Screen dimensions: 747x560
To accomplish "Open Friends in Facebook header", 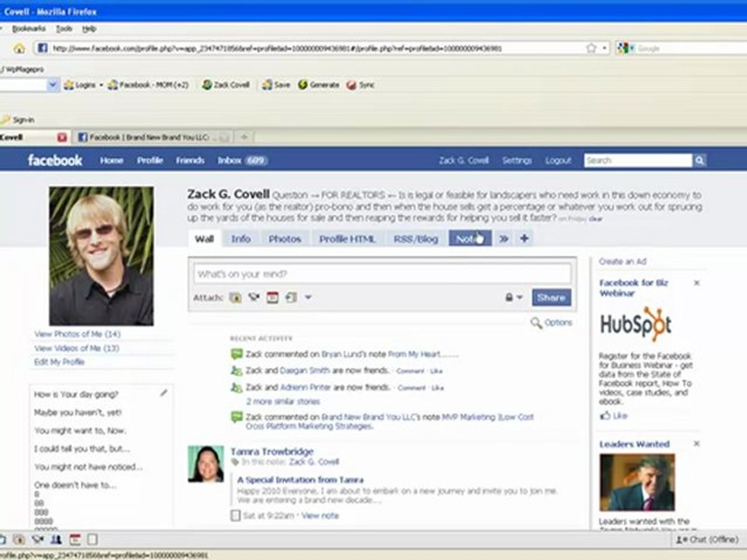I will pyautogui.click(x=190, y=160).
